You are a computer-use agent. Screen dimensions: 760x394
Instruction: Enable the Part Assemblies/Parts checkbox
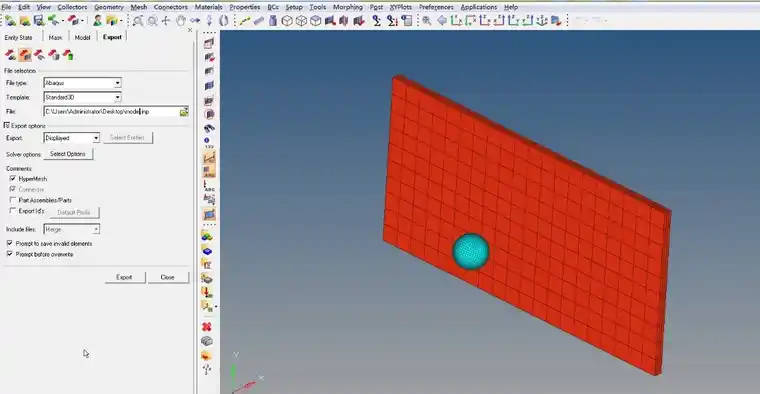click(13, 200)
